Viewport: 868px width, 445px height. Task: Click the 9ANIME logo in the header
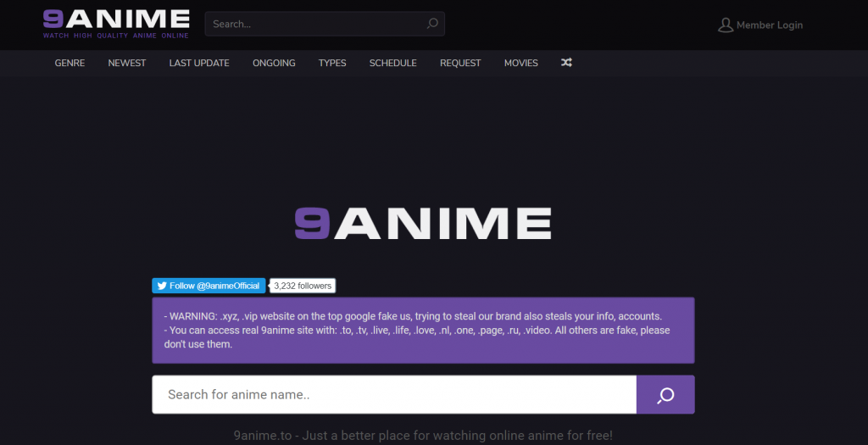[x=116, y=20]
